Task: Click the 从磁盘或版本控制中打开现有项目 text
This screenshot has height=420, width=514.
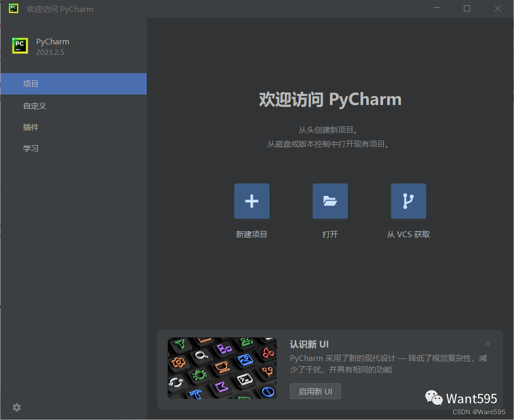Action: pyautogui.click(x=328, y=144)
